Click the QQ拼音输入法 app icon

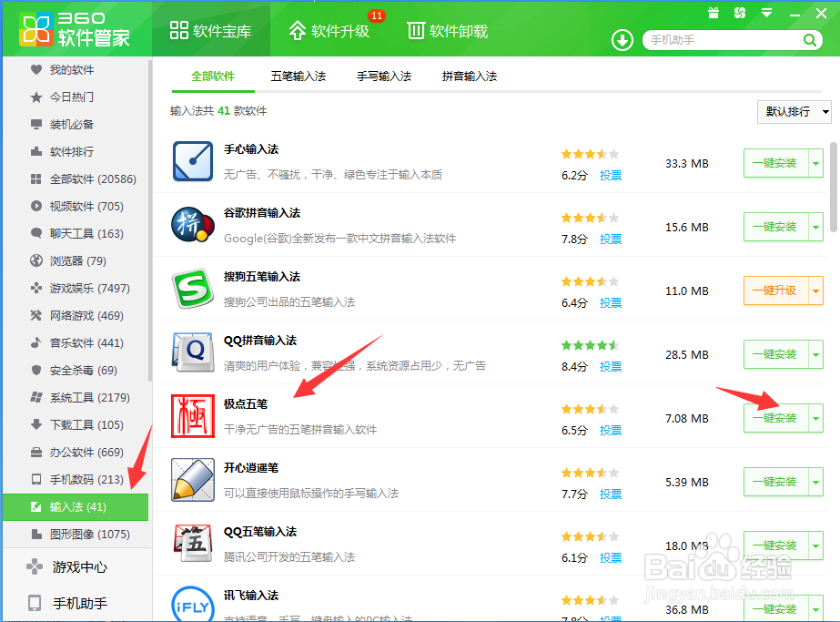point(193,352)
